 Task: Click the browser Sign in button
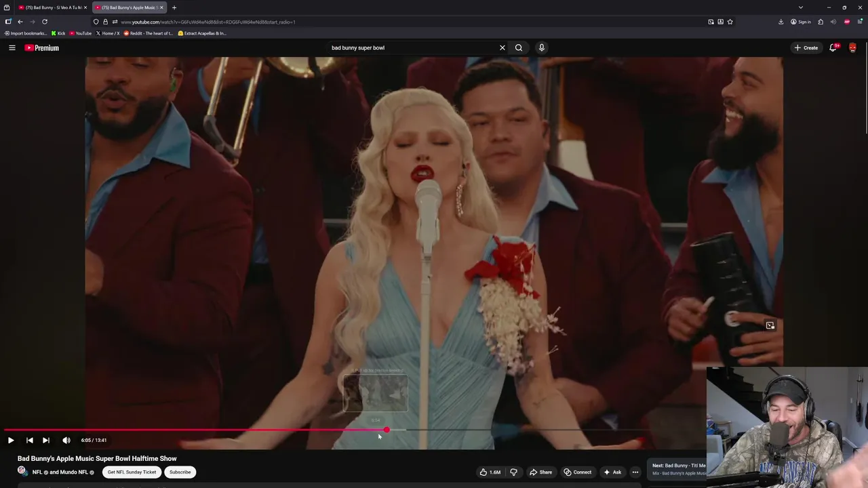(x=800, y=22)
